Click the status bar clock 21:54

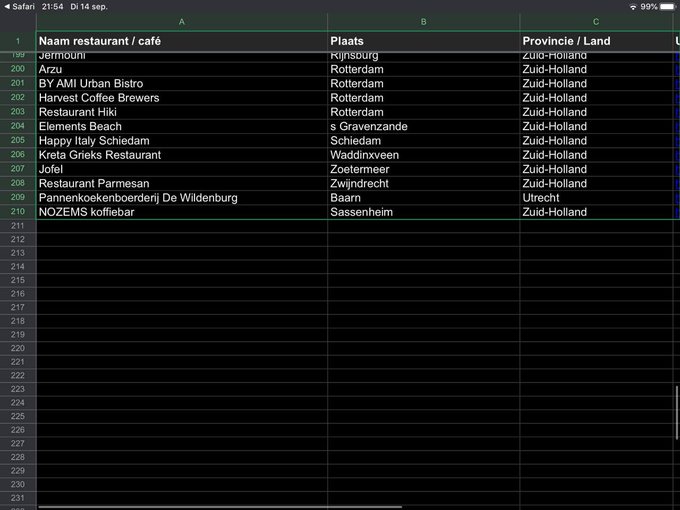[x=52, y=7]
